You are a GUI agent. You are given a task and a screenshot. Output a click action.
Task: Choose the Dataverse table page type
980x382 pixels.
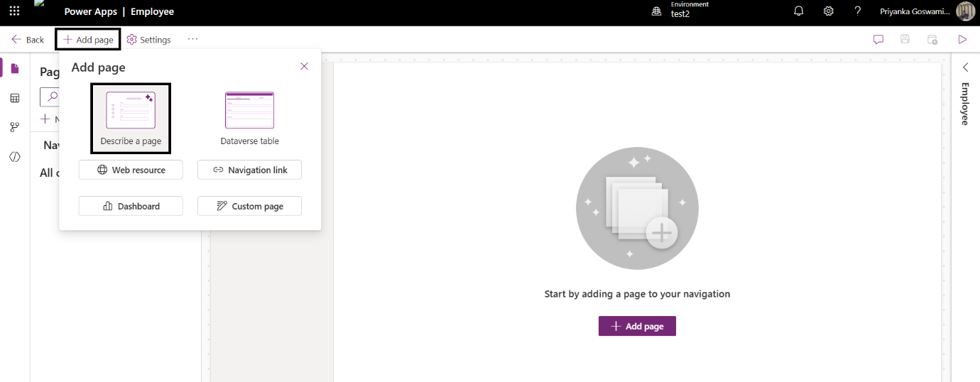249,118
